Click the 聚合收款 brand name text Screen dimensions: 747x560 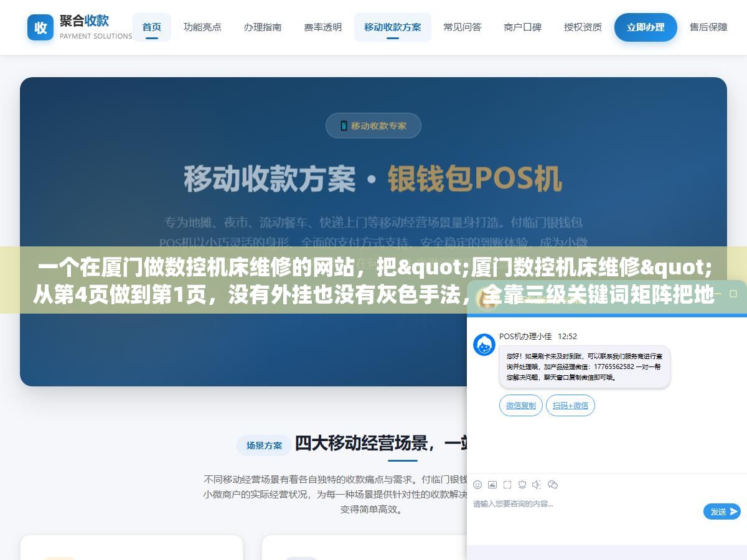pos(84,21)
